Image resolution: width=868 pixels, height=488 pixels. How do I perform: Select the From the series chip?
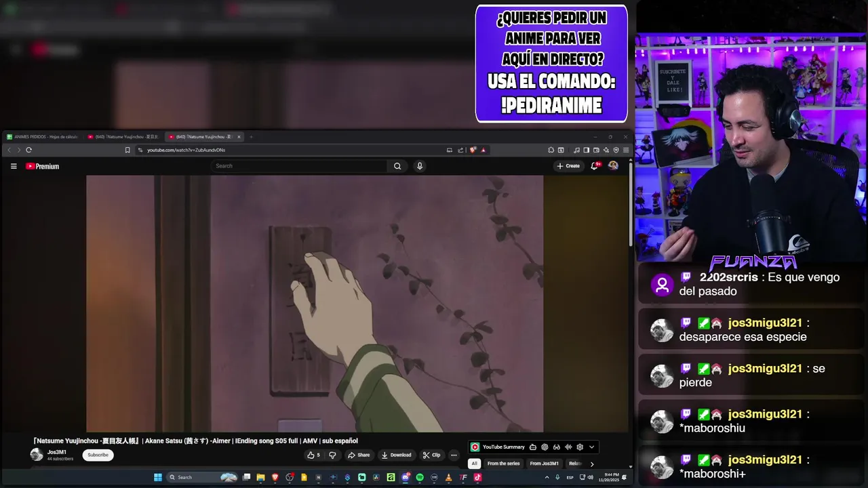[503, 464]
